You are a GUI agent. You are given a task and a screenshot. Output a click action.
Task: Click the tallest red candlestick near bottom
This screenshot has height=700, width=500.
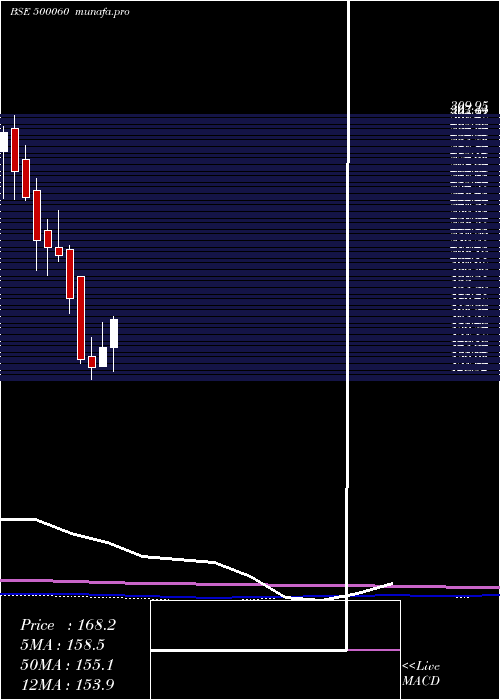point(81,318)
